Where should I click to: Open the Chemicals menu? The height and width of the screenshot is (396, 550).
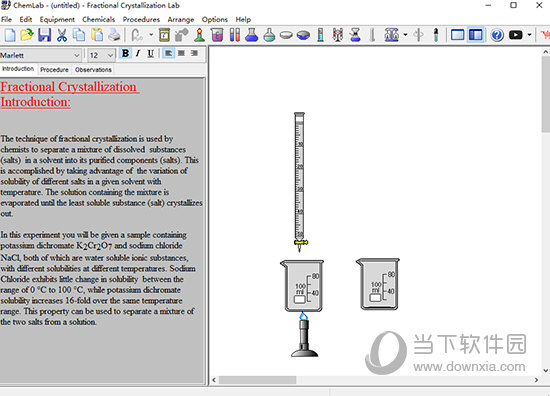(x=99, y=20)
